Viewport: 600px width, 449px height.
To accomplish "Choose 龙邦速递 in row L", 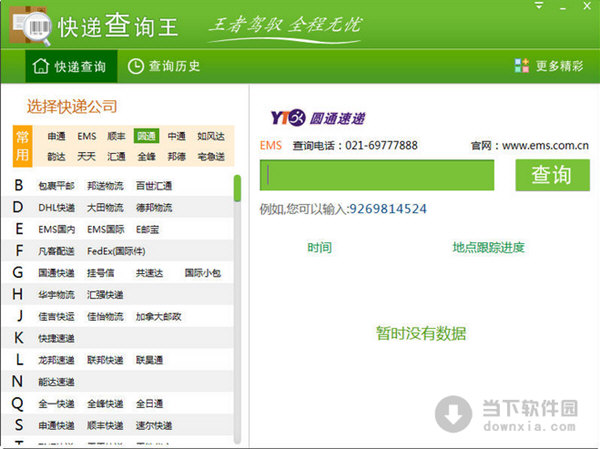I will click(56, 361).
